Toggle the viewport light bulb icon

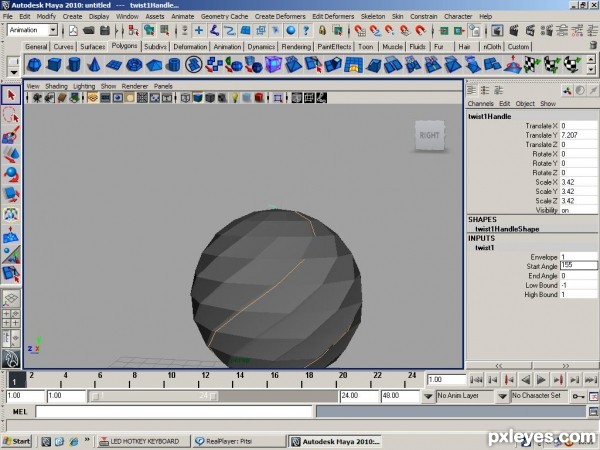235,98
